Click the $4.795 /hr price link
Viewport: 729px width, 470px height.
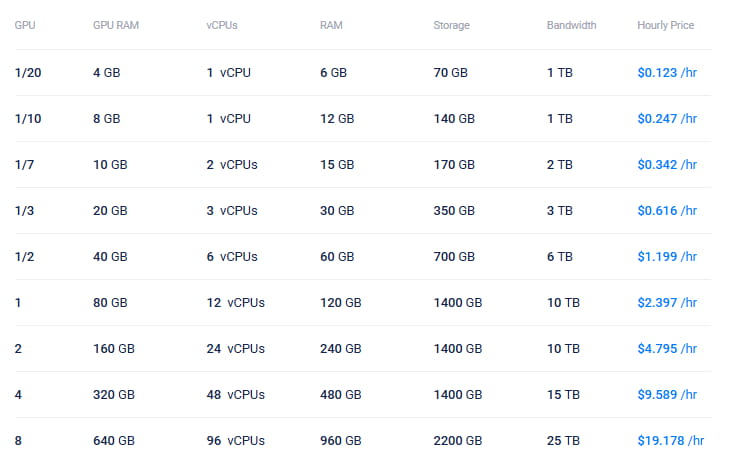(666, 348)
